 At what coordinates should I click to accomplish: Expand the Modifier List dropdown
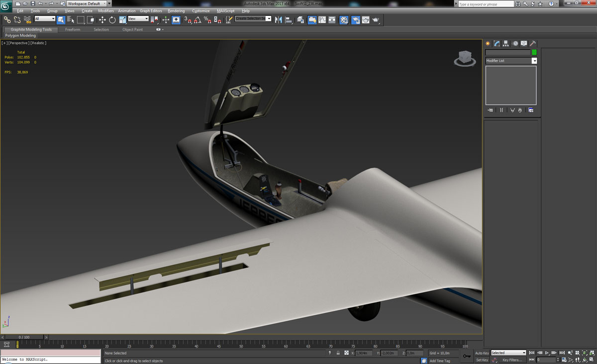click(534, 61)
